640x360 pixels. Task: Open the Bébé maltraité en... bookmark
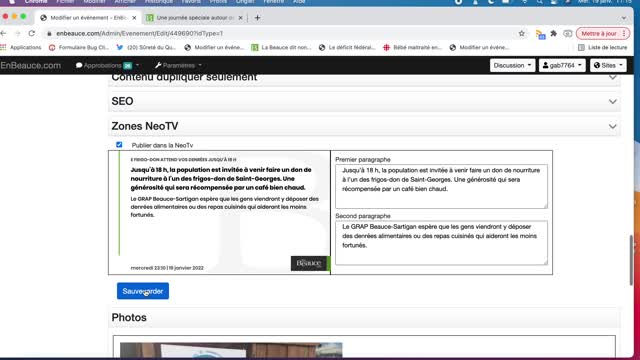[413, 47]
